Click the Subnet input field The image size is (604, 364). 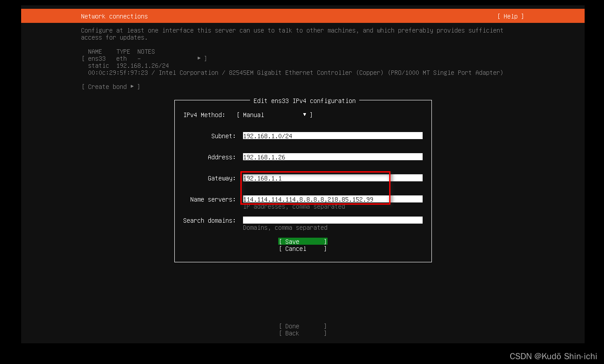pyautogui.click(x=332, y=136)
